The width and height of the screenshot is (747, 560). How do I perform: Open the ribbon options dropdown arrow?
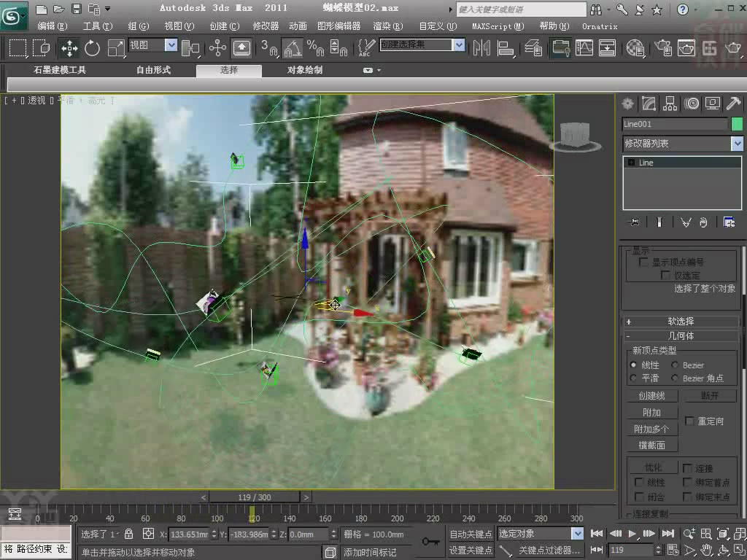pyautogui.click(x=379, y=70)
